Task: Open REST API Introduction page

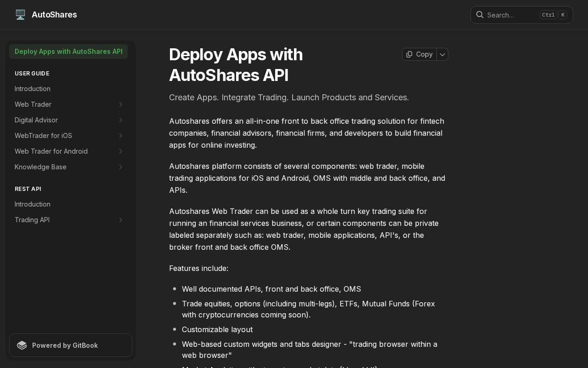Action: (33, 204)
